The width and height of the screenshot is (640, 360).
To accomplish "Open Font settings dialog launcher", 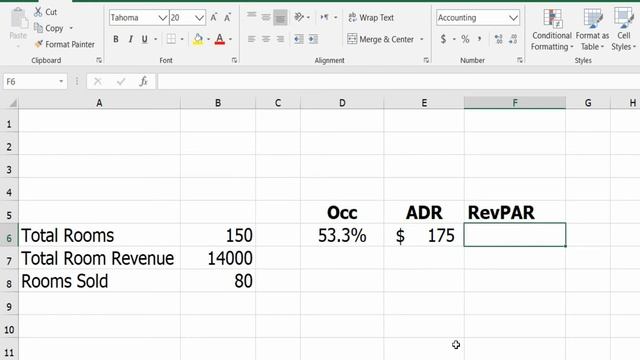I will (x=234, y=60).
